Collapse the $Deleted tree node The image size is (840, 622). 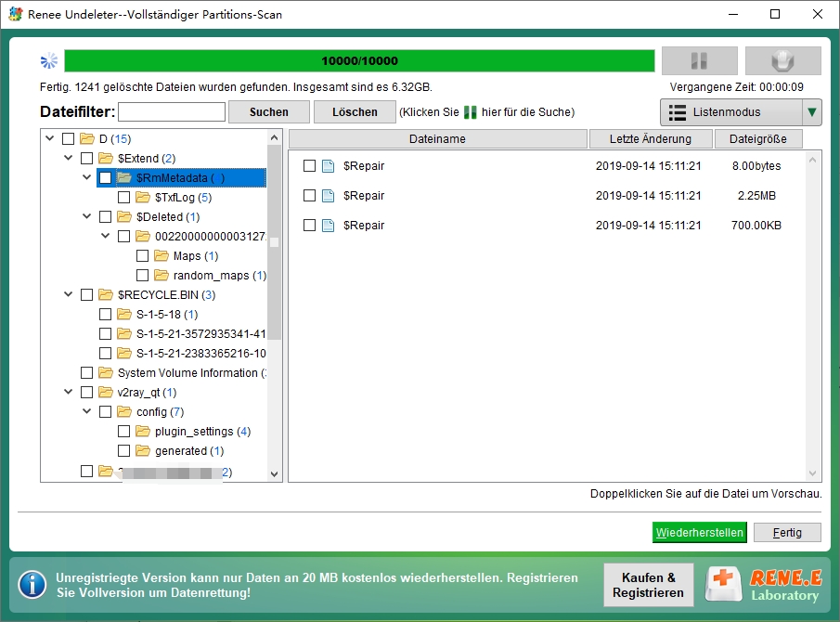87,216
